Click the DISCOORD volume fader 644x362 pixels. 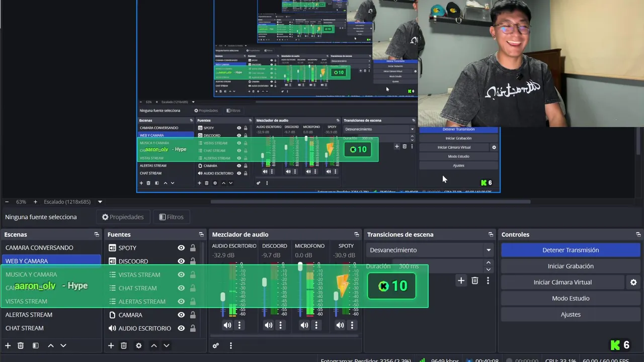click(265, 283)
